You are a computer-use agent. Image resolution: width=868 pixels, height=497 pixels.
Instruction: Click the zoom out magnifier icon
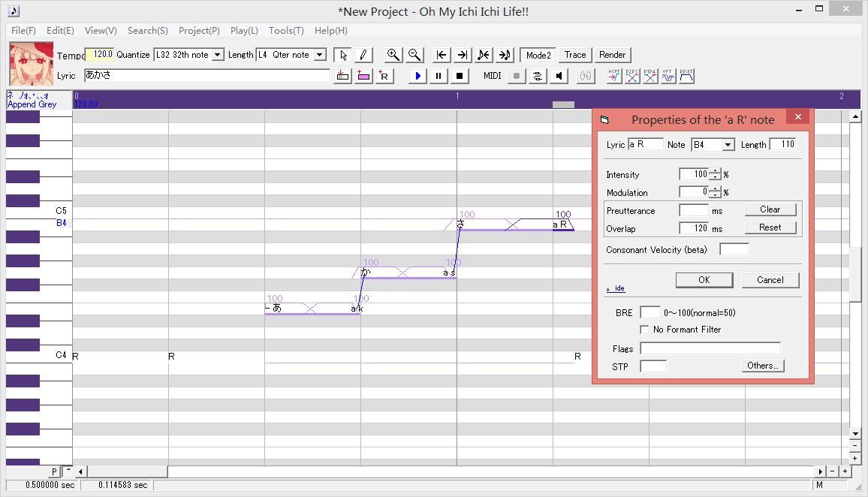pyautogui.click(x=414, y=55)
